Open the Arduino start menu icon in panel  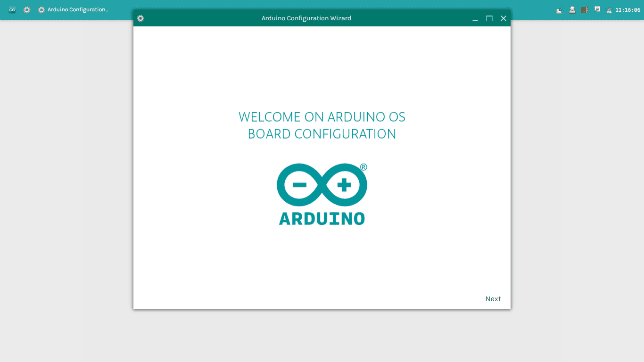coord(12,10)
